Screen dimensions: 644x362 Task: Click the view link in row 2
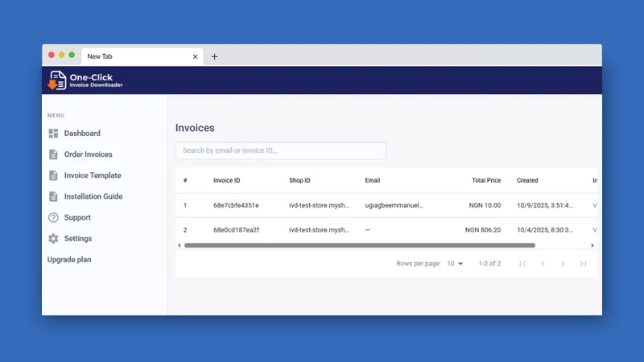click(x=595, y=230)
